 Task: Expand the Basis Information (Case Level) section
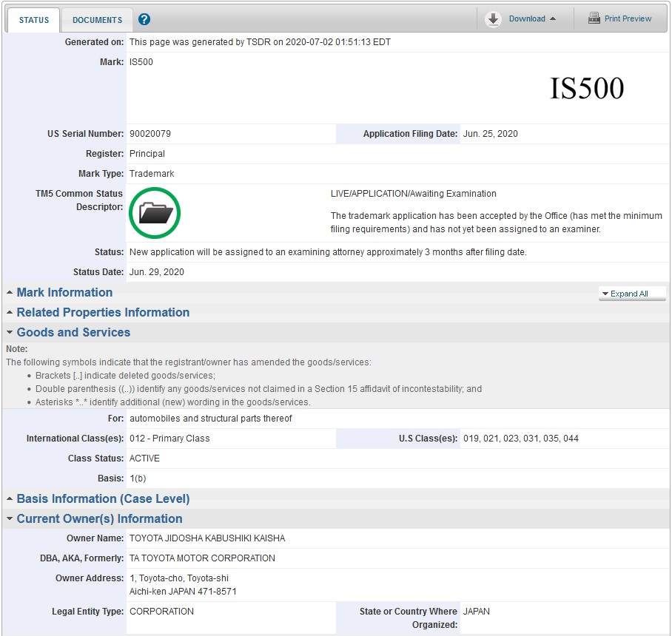[x=103, y=499]
